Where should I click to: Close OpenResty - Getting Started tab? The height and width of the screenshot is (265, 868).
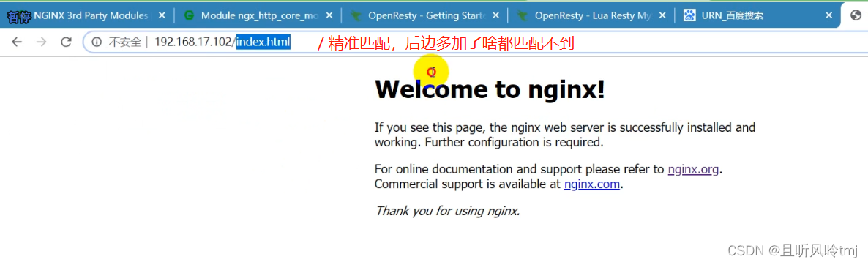pos(495,15)
